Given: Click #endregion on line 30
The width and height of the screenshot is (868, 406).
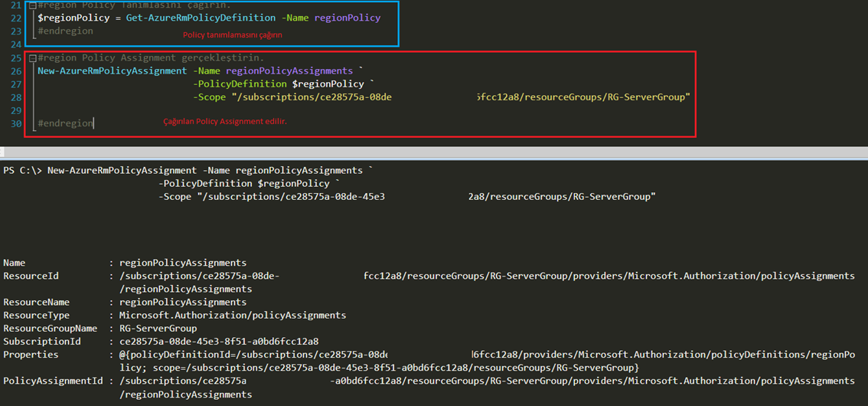Looking at the screenshot, I should 65,123.
